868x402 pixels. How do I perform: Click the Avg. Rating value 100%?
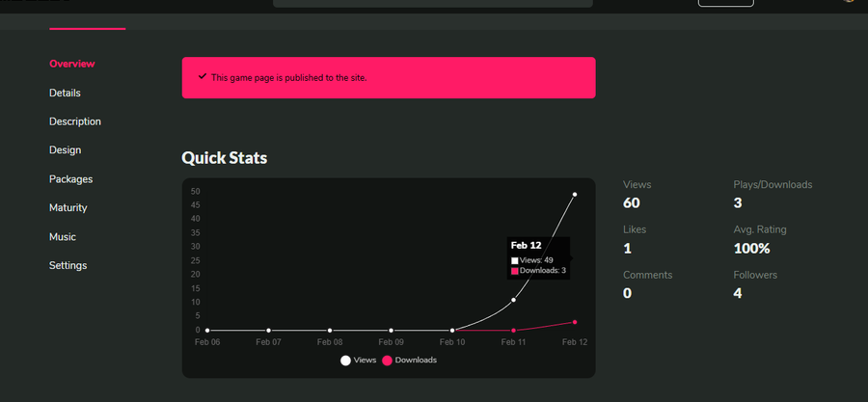point(751,249)
